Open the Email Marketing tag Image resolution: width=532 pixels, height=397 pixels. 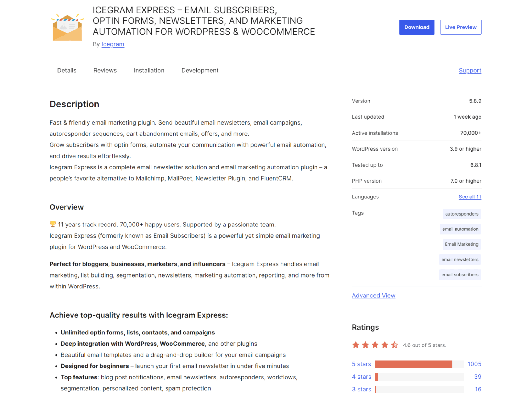click(461, 244)
